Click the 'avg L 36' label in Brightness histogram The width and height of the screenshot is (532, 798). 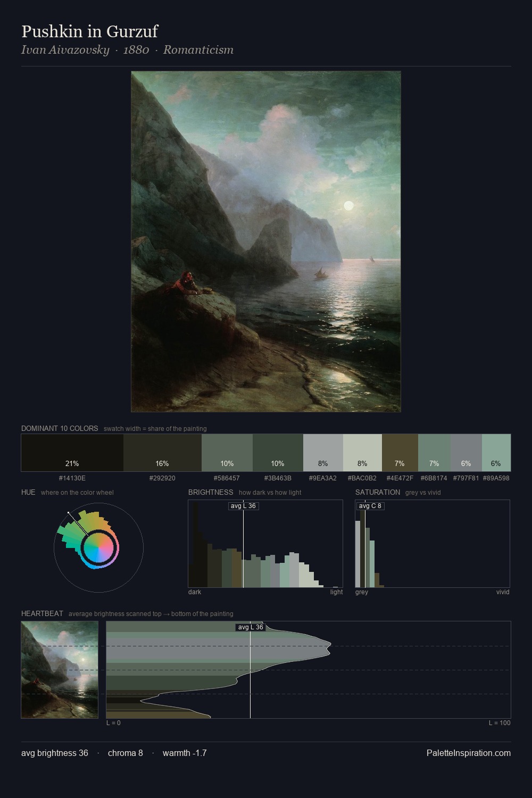(243, 506)
